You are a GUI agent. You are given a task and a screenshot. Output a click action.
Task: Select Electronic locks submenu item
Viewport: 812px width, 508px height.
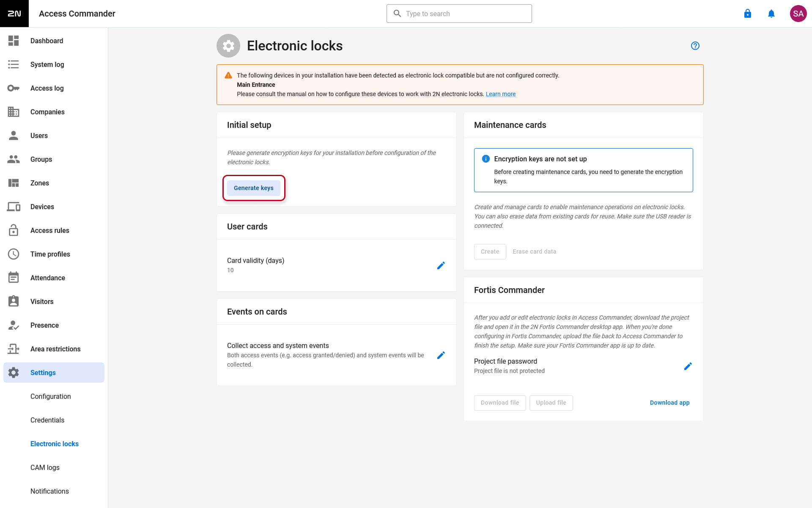coord(54,444)
